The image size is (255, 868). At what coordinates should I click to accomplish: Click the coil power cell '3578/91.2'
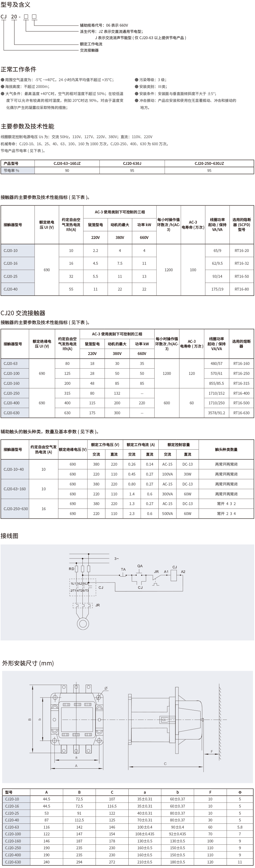click(217, 413)
